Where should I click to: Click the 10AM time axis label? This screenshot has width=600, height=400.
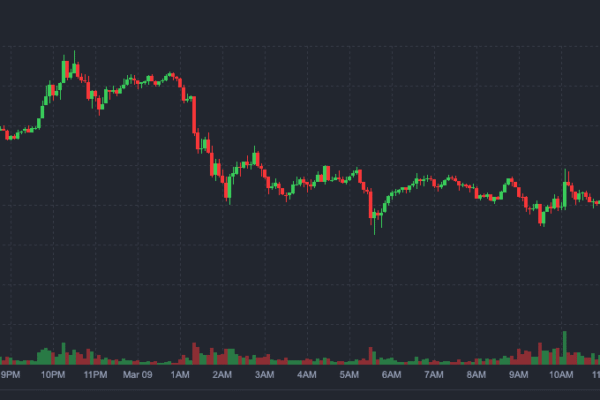pyautogui.click(x=561, y=374)
